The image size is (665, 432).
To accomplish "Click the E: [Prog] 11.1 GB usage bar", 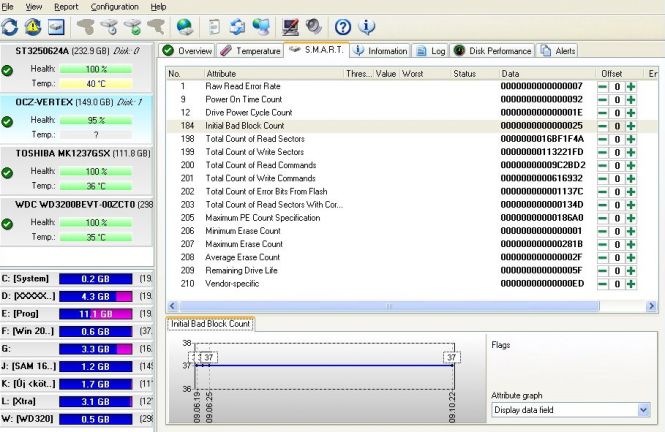I will 95,314.
